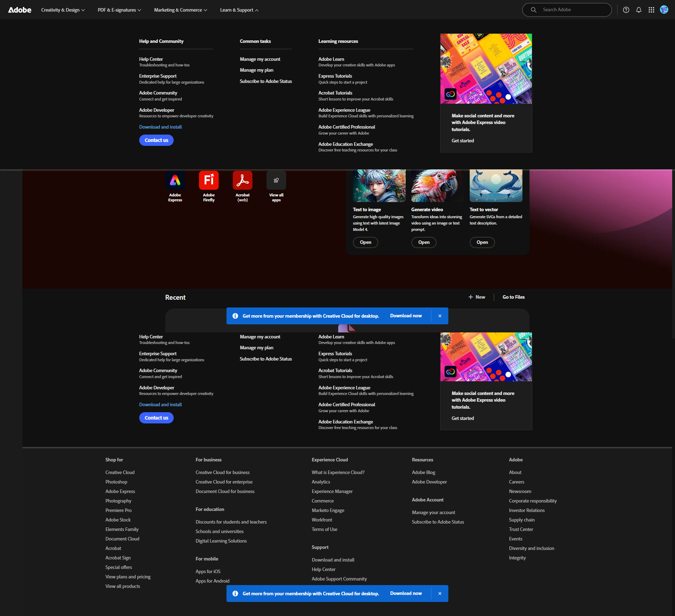
Task: Open the Newsroom footer link
Action: point(520,492)
